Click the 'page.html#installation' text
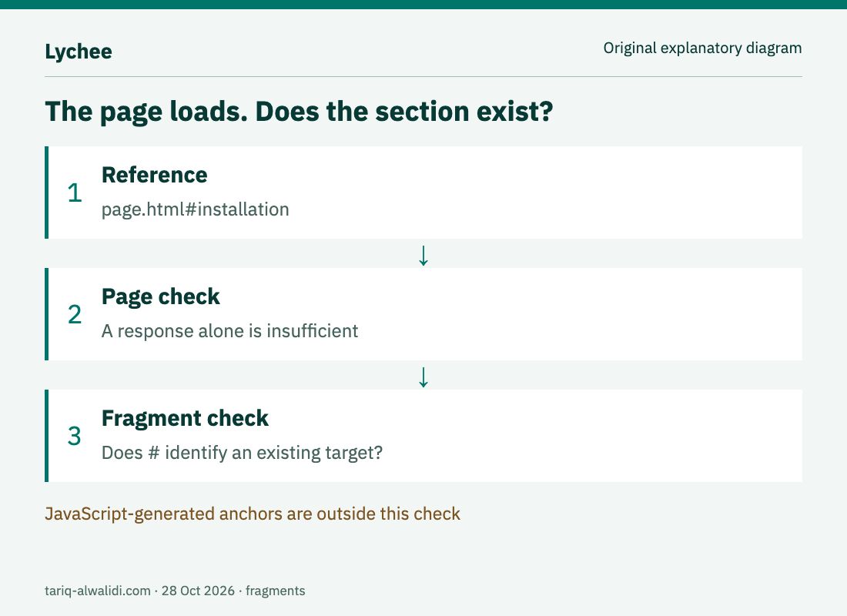The image size is (847, 616). click(196, 209)
